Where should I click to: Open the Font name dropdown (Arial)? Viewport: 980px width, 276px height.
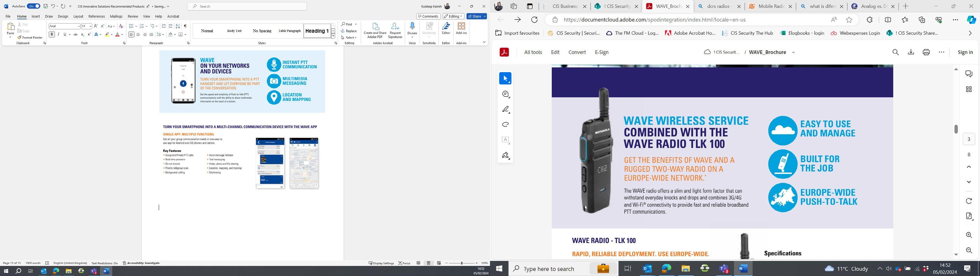click(79, 26)
